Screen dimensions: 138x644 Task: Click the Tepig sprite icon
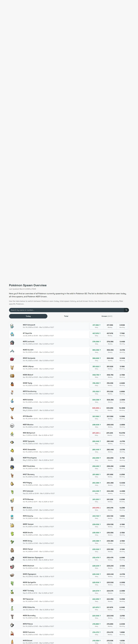click(12, 384)
